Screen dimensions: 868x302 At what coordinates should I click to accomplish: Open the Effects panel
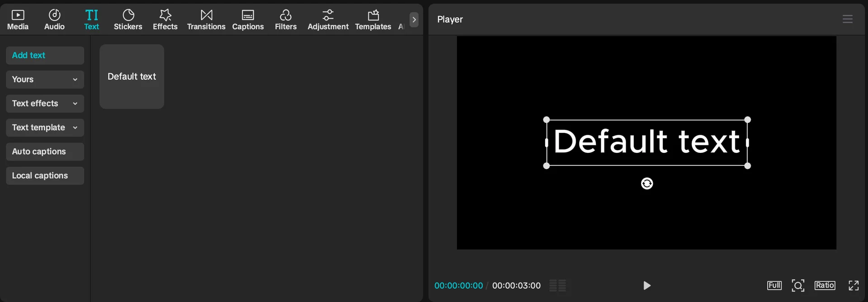click(165, 20)
